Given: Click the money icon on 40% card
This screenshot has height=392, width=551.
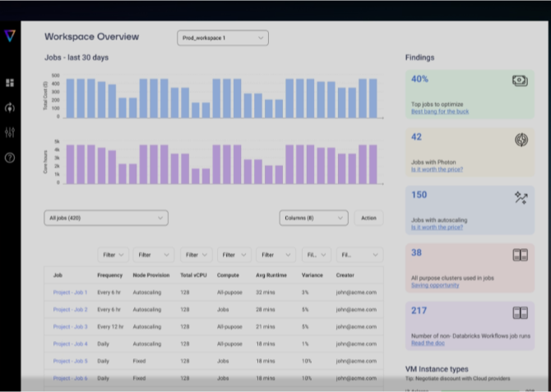Looking at the screenshot, I should pyautogui.click(x=520, y=81).
